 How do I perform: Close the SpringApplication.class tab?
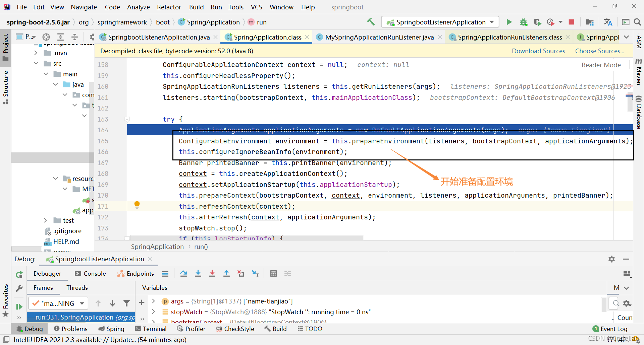click(x=307, y=37)
